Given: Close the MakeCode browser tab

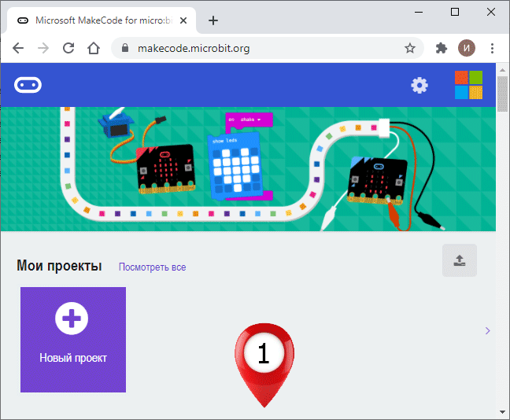Looking at the screenshot, I should [183, 20].
